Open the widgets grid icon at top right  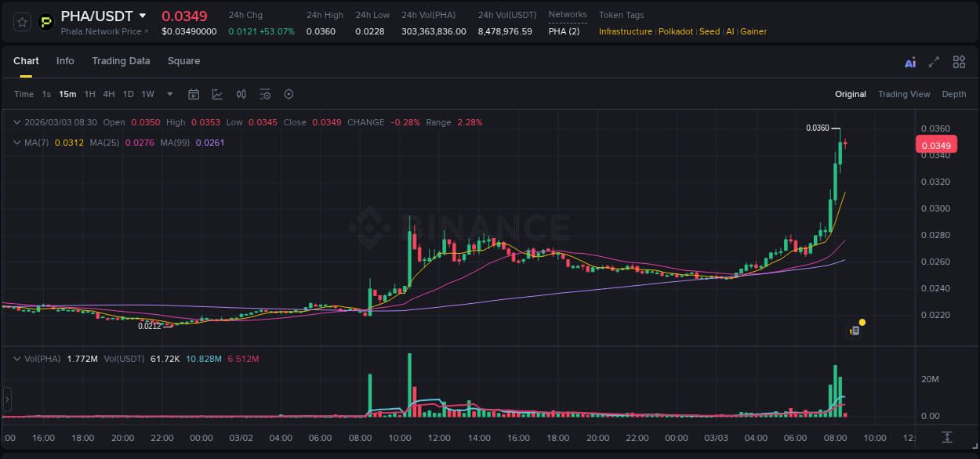pyautogui.click(x=959, y=62)
